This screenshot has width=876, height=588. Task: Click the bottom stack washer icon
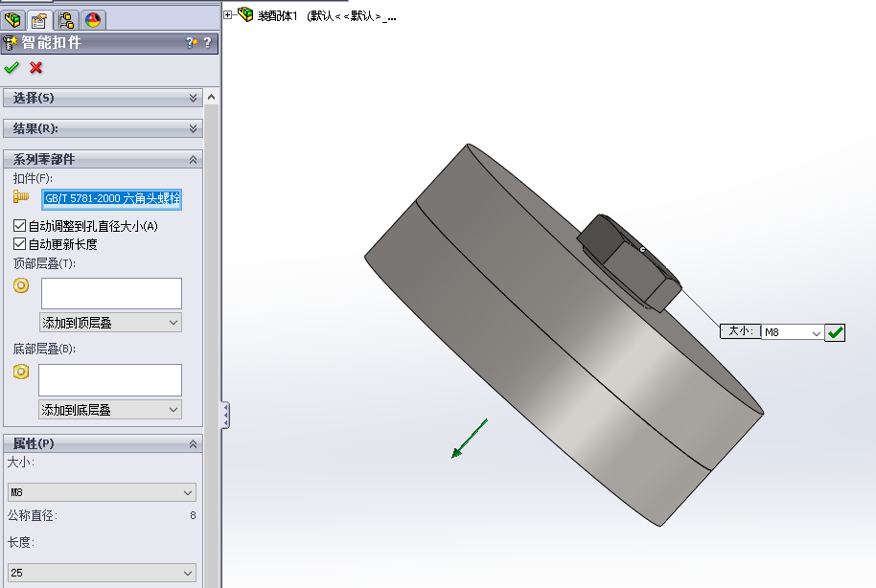point(21,372)
